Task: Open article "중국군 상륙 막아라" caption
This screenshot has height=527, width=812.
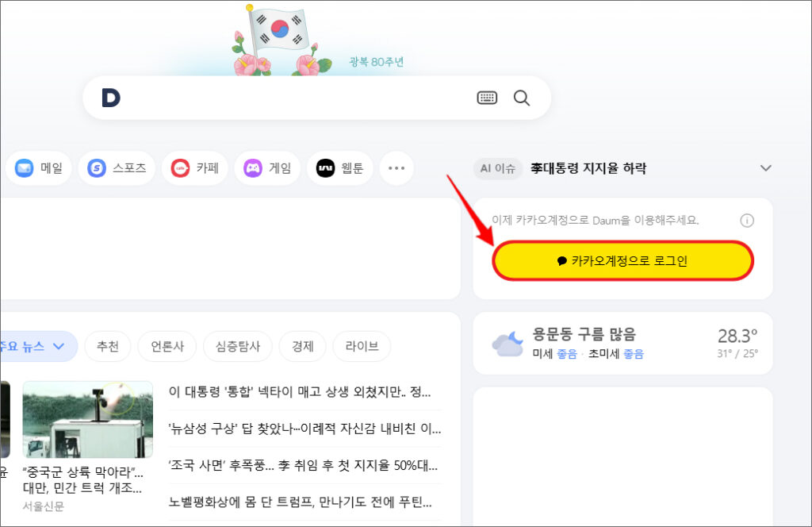Action: (x=82, y=480)
